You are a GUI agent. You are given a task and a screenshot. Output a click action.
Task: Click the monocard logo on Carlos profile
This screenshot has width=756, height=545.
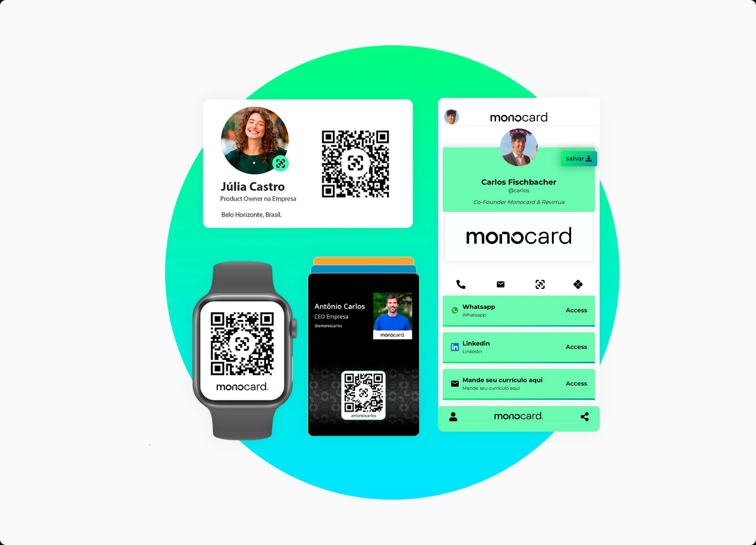pyautogui.click(x=519, y=238)
